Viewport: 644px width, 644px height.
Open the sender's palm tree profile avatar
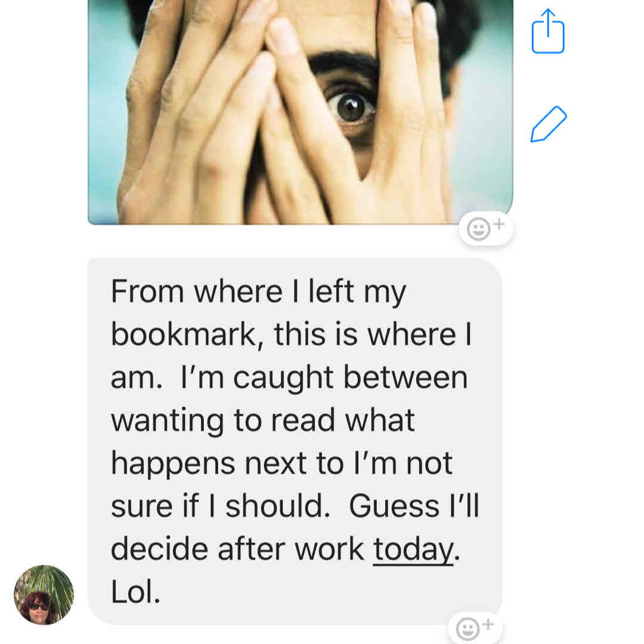pyautogui.click(x=44, y=595)
